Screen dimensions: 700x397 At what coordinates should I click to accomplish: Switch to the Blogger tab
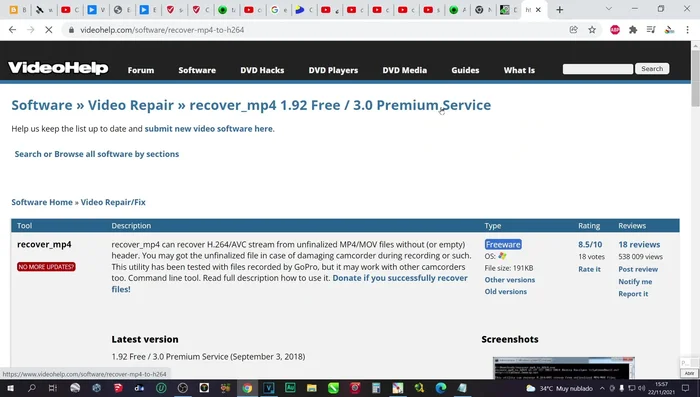(x=17, y=10)
